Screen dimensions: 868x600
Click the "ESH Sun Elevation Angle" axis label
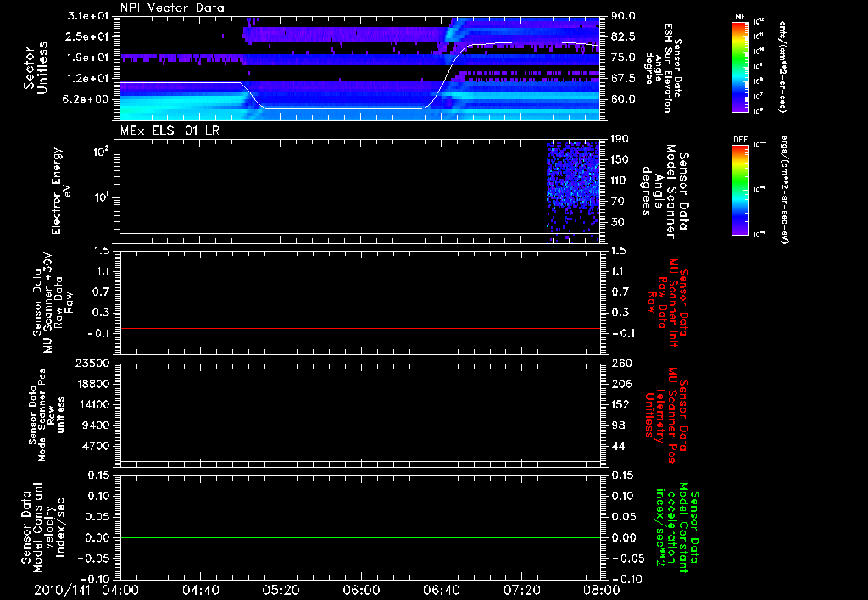[663, 68]
